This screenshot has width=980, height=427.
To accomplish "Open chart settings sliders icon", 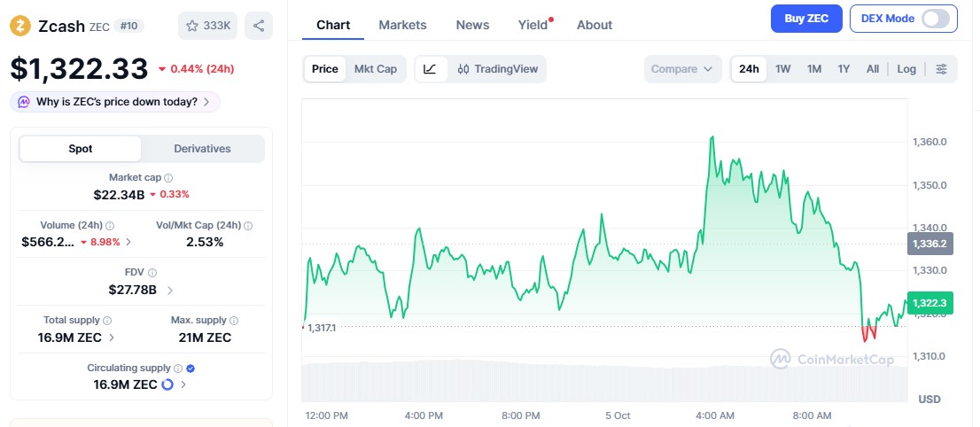I will coord(941,69).
